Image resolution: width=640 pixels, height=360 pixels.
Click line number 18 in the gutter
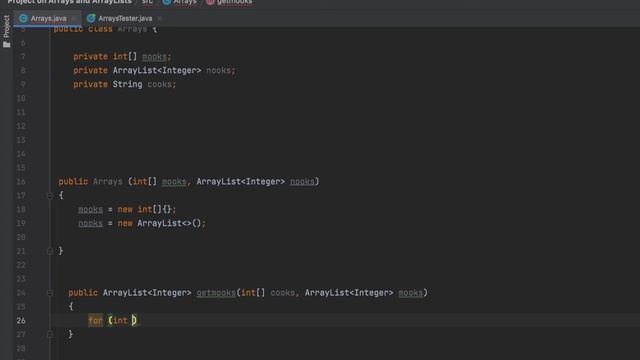[21, 209]
